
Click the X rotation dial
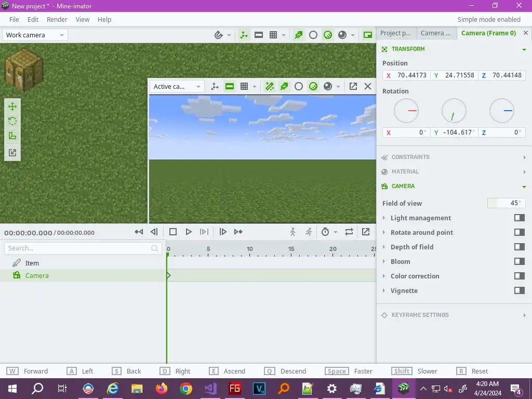[x=406, y=111]
